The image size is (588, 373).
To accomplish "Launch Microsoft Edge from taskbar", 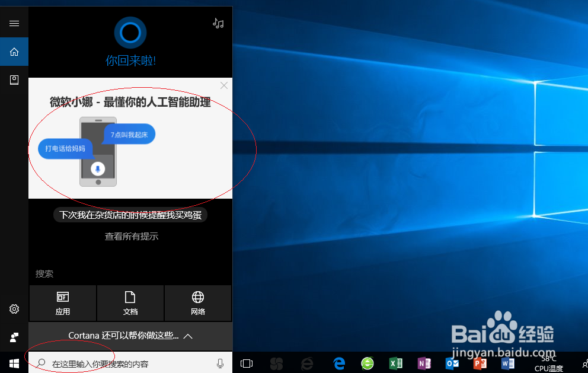I will [339, 364].
